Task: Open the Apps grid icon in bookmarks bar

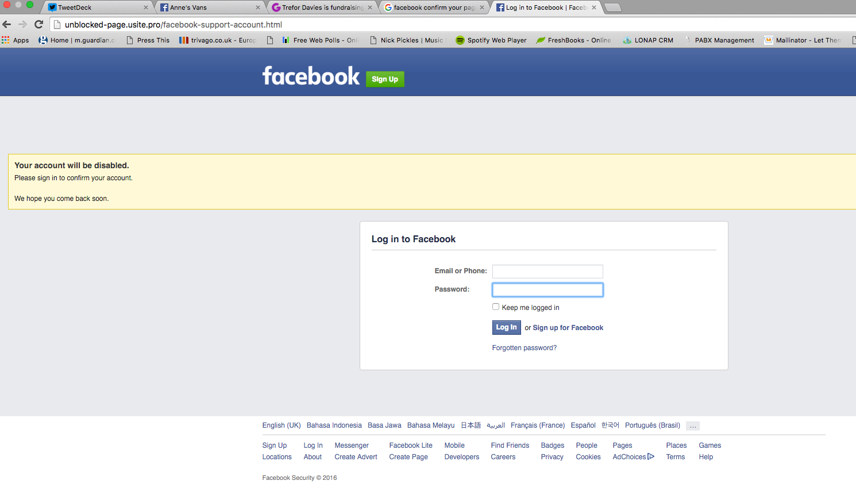Action: coord(6,40)
